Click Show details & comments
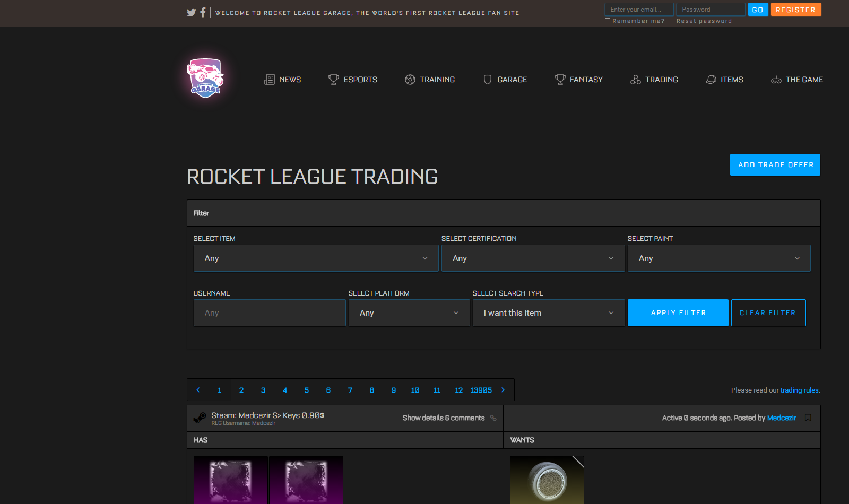Image resolution: width=849 pixels, height=504 pixels. 444,418
